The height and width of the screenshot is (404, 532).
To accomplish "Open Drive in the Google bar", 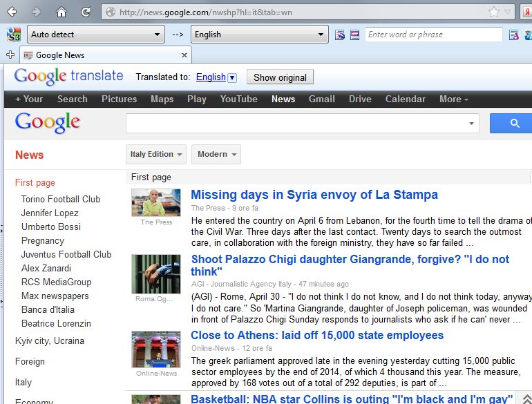I will [360, 99].
